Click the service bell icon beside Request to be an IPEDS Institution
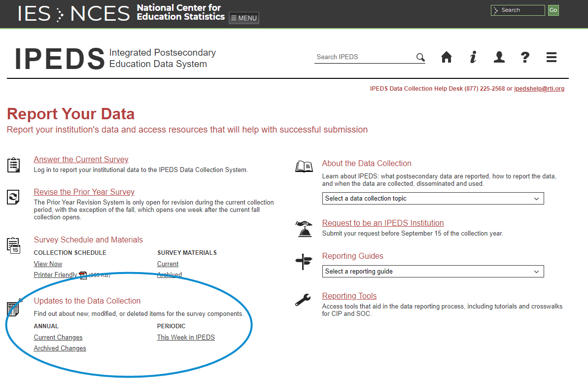 click(x=304, y=229)
